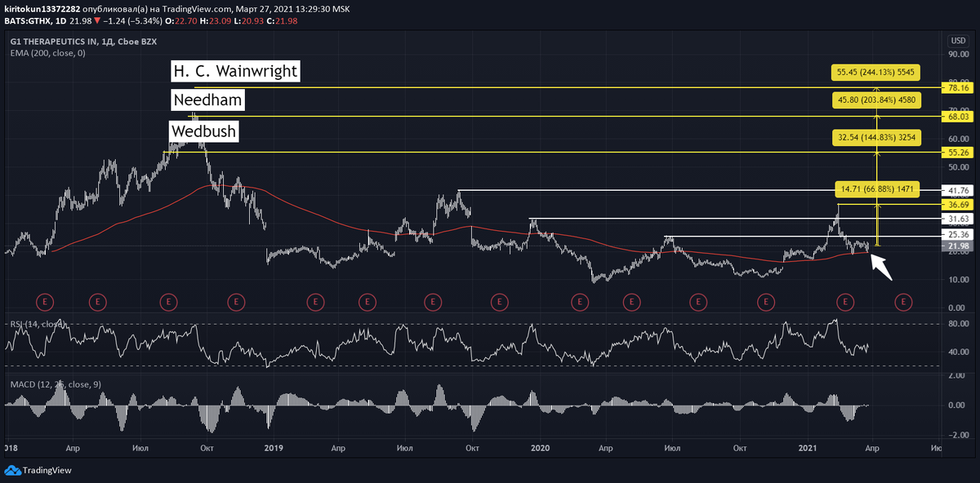Click the 2021 label on time axis
980x483 pixels.
808,448
